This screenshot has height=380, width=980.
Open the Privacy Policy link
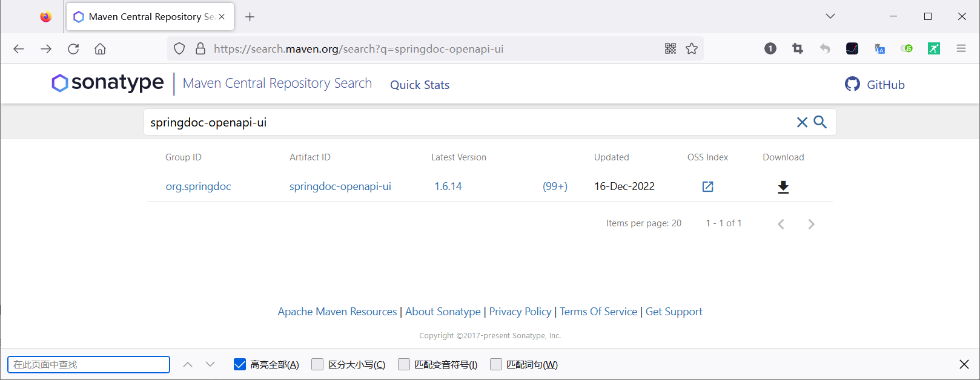(520, 312)
